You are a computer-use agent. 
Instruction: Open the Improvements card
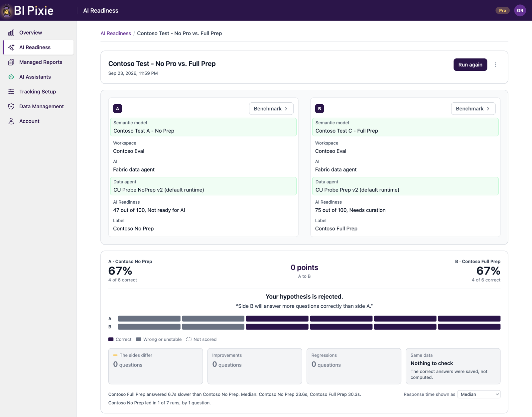(255, 366)
